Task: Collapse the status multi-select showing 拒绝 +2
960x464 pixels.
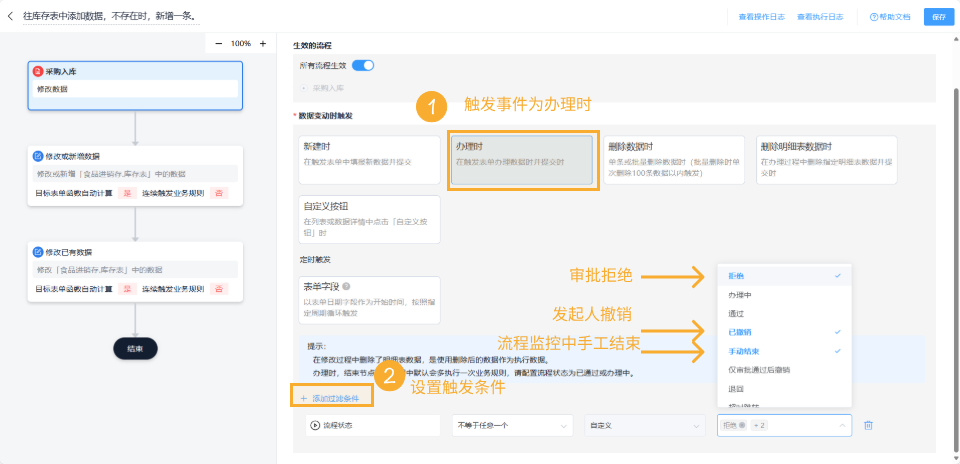Action: pyautogui.click(x=842, y=425)
